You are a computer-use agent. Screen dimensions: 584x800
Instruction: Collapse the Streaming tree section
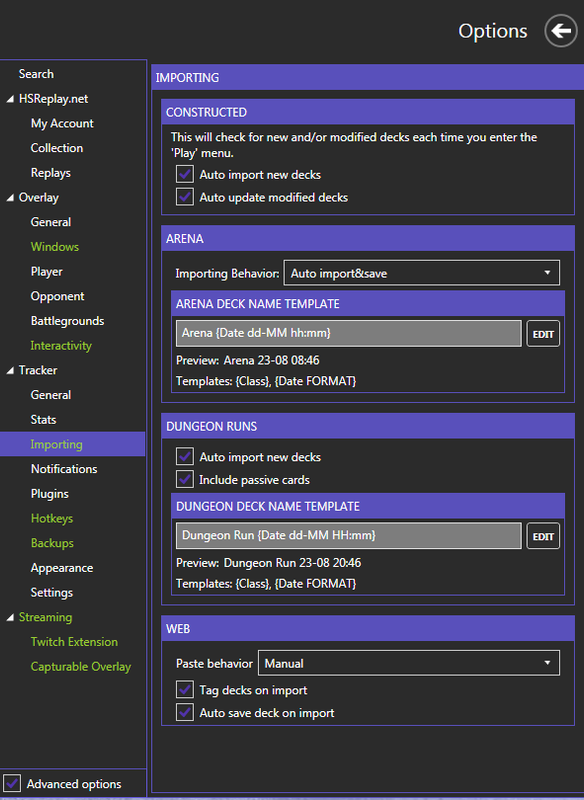pos(10,617)
